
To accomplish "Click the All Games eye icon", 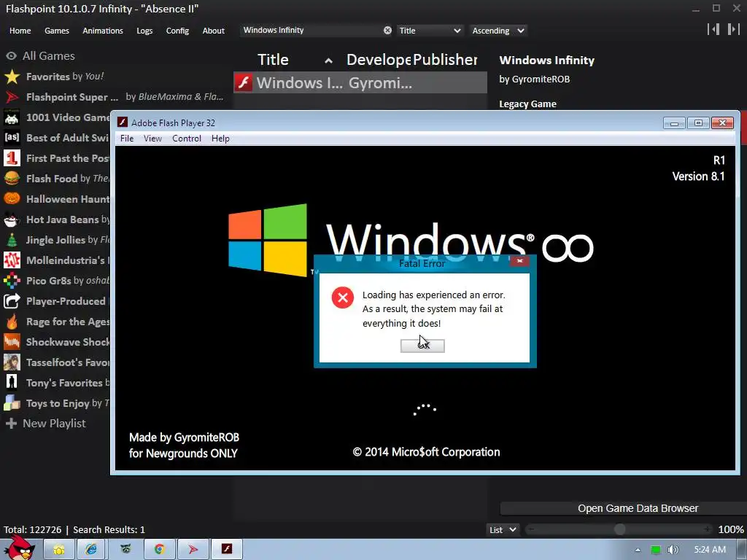I will click(12, 55).
